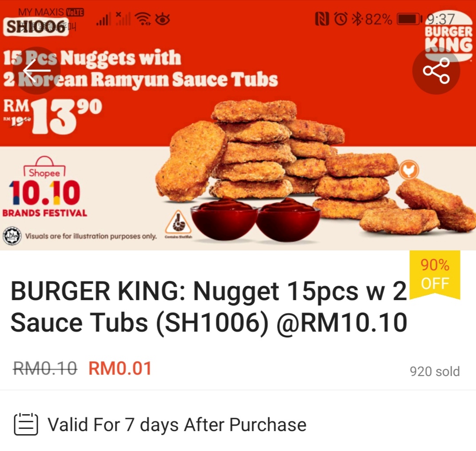Tap the chicken badge icon

409,170
